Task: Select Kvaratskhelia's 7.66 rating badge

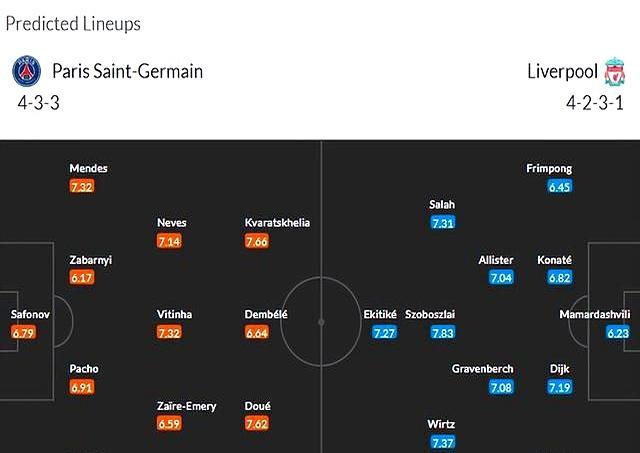Action: click(259, 241)
